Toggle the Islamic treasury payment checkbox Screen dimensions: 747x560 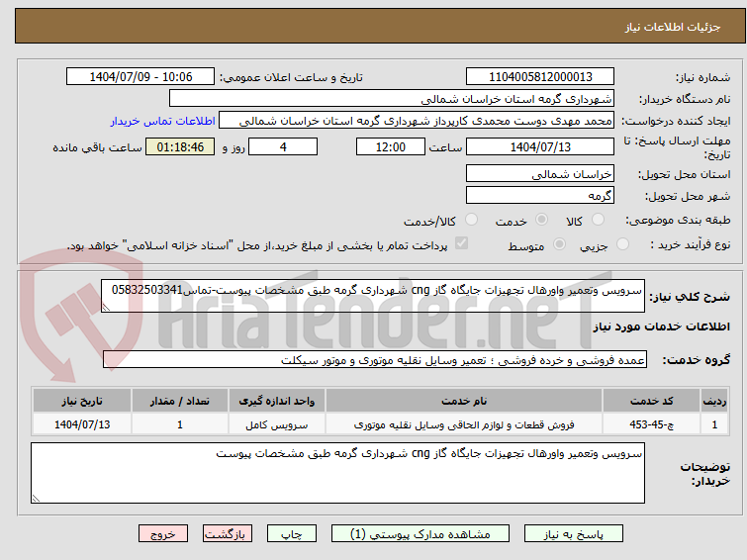461,243
